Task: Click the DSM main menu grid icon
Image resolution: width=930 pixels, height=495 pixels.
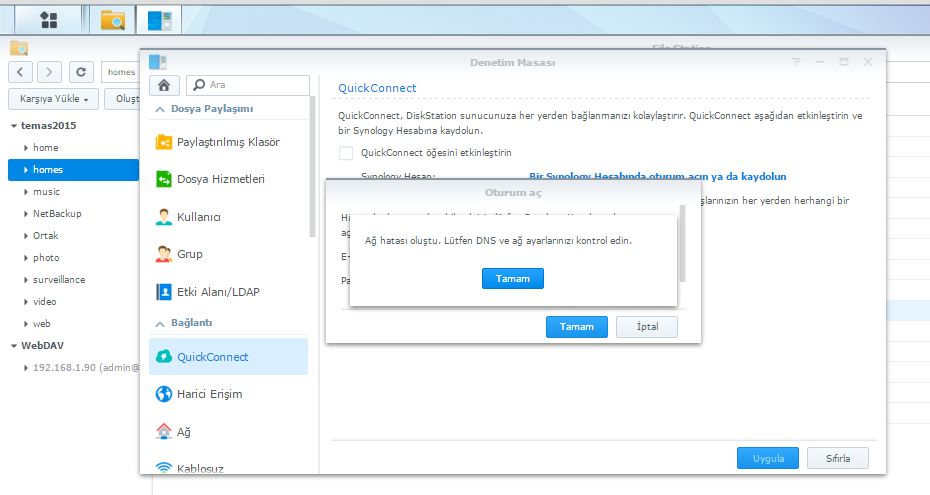Action: 48,19
